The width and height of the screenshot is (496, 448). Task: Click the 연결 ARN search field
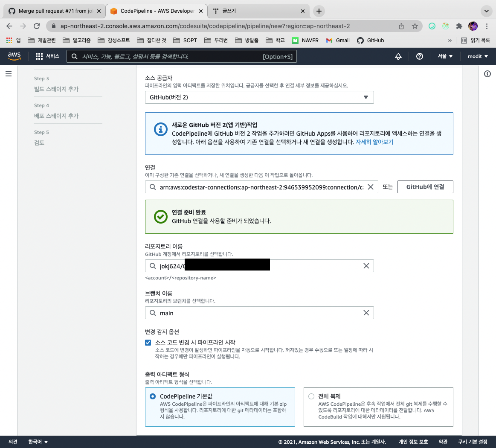(261, 187)
